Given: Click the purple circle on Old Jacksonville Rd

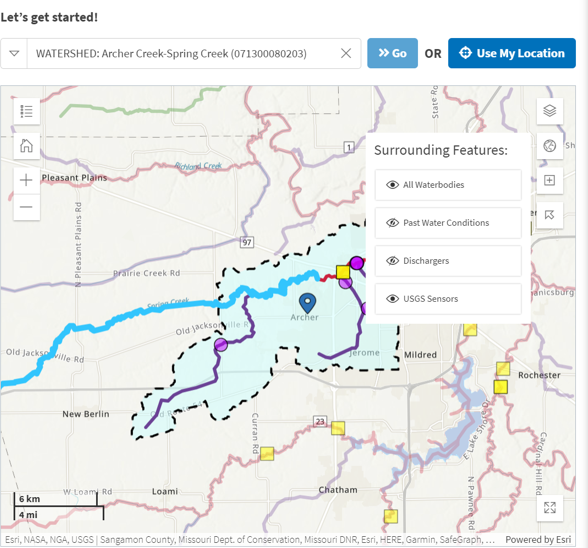Looking at the screenshot, I should [221, 345].
